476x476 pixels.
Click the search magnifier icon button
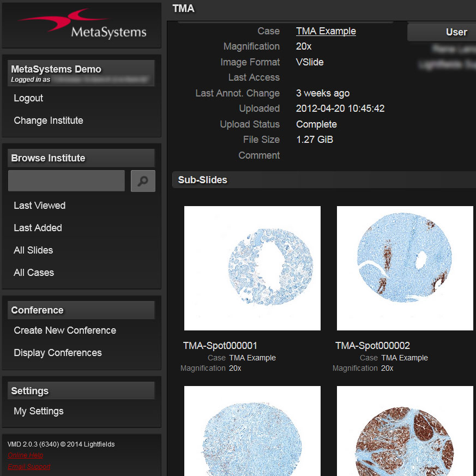pos(143,181)
